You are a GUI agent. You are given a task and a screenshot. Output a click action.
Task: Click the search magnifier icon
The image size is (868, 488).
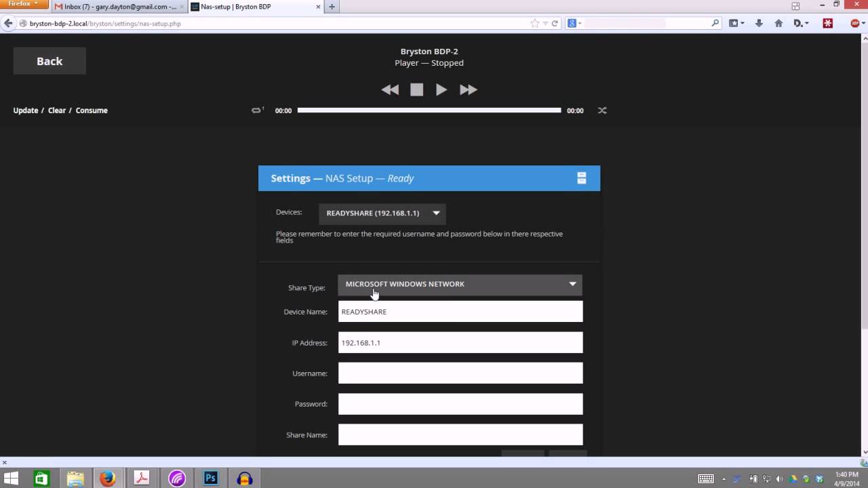tap(715, 23)
